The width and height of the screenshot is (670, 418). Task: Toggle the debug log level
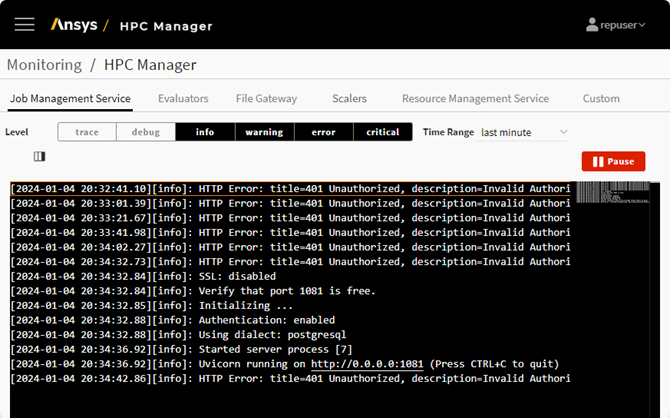point(146,132)
